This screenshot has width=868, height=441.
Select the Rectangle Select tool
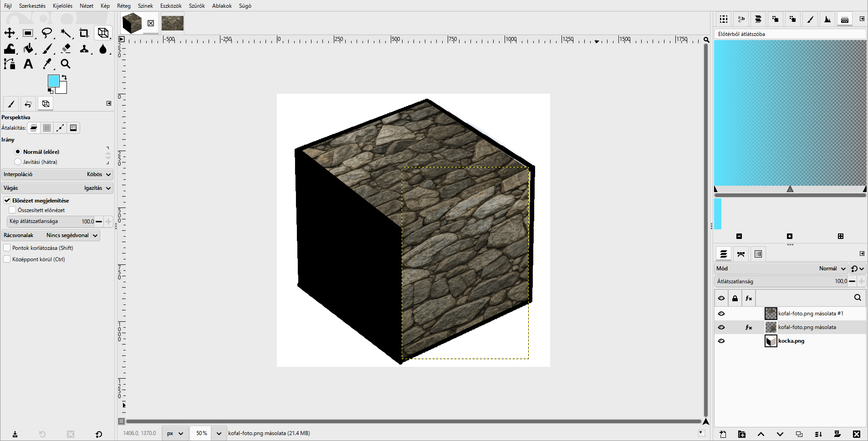click(x=28, y=33)
